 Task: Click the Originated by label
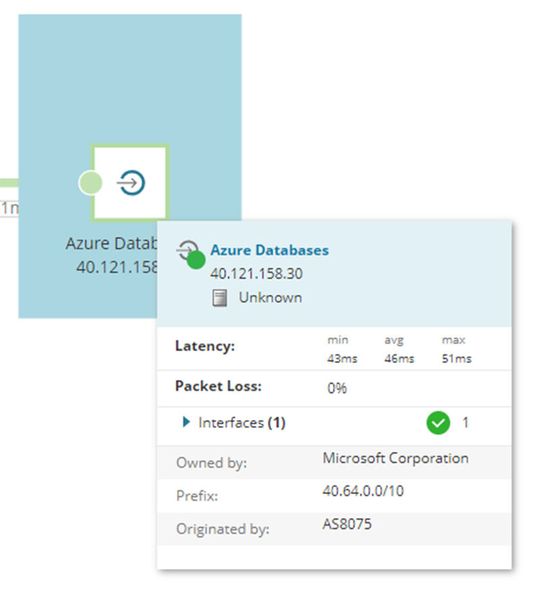pyautogui.click(x=222, y=529)
